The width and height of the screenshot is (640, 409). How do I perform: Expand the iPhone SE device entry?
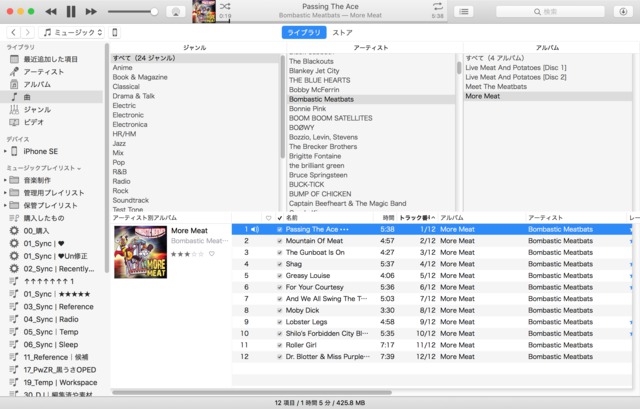point(5,151)
